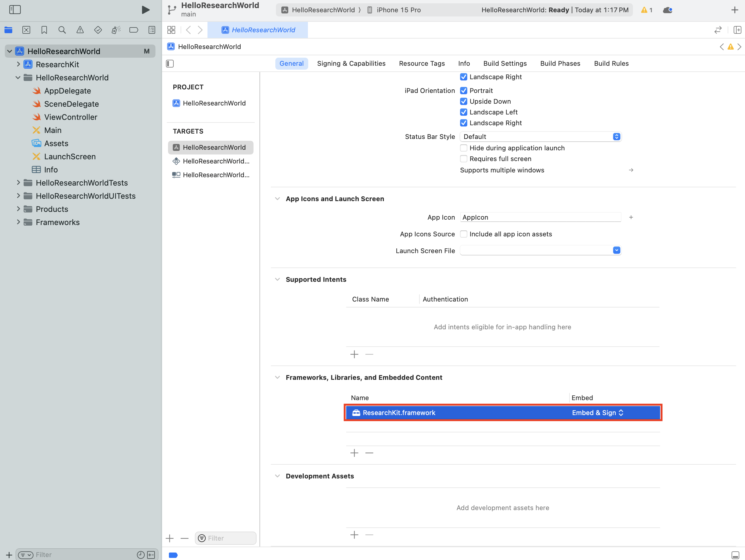Click the App Icon text field
Viewport: 745px width, 560px height.
[540, 217]
